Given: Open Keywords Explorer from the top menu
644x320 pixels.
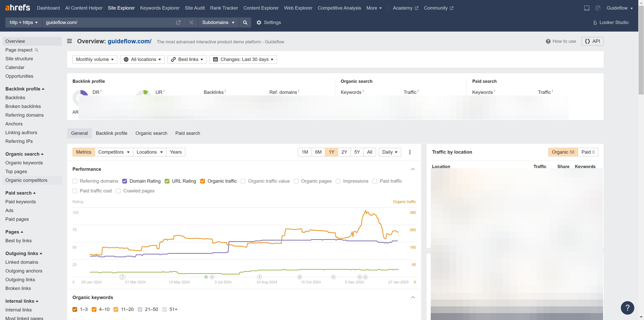Looking at the screenshot, I should (x=159, y=8).
